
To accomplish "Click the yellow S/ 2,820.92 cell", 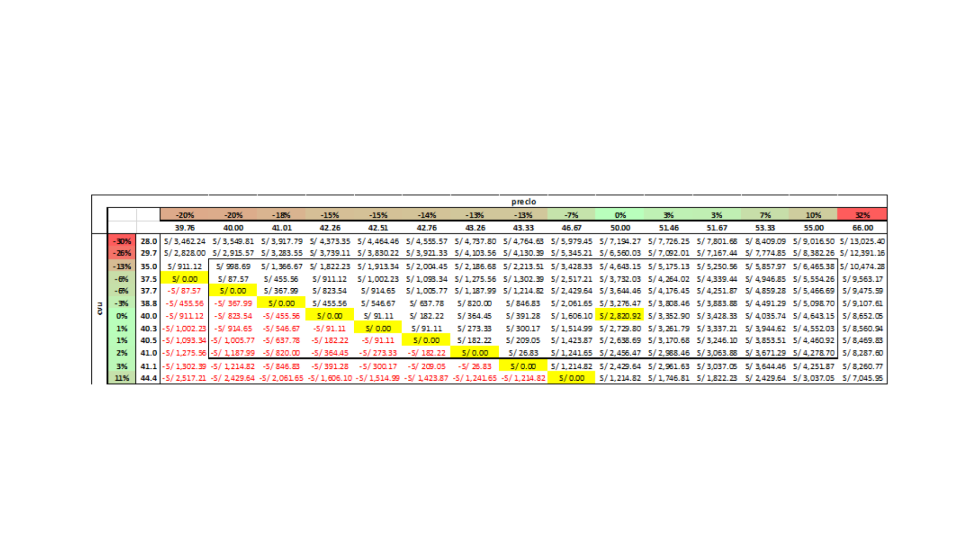I will click(620, 316).
